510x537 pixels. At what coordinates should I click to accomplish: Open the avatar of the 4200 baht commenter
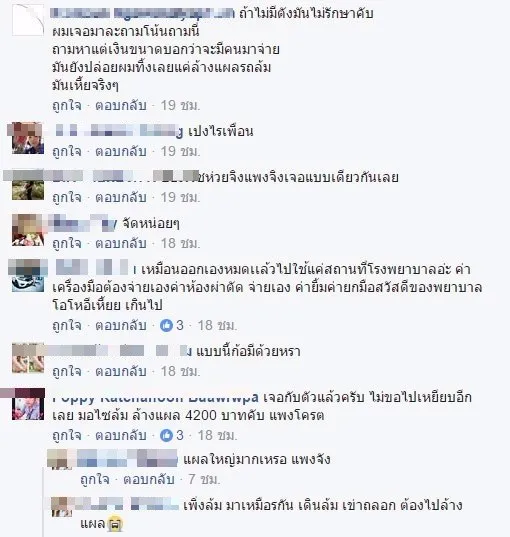(28, 404)
